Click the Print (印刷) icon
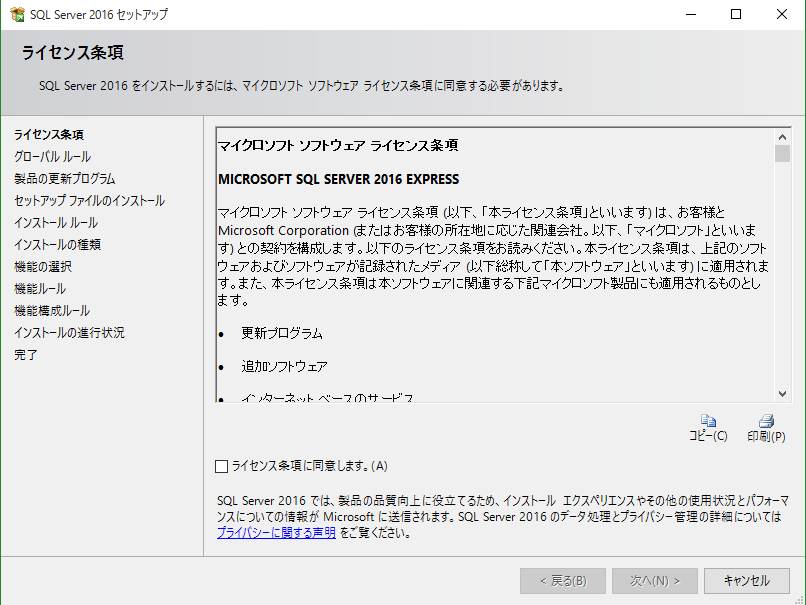 (x=766, y=421)
